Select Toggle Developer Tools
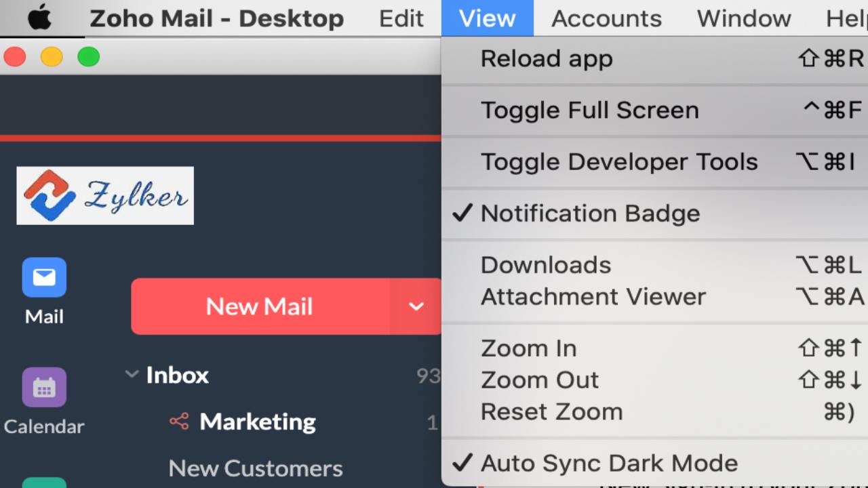 618,161
